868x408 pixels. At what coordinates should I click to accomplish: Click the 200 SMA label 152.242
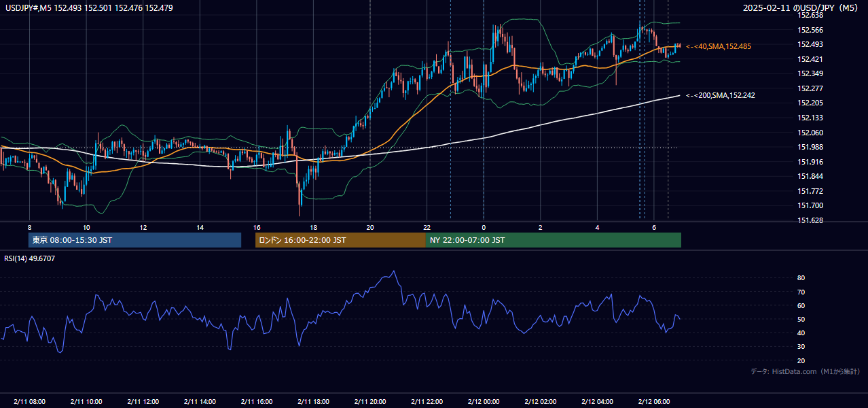point(721,95)
